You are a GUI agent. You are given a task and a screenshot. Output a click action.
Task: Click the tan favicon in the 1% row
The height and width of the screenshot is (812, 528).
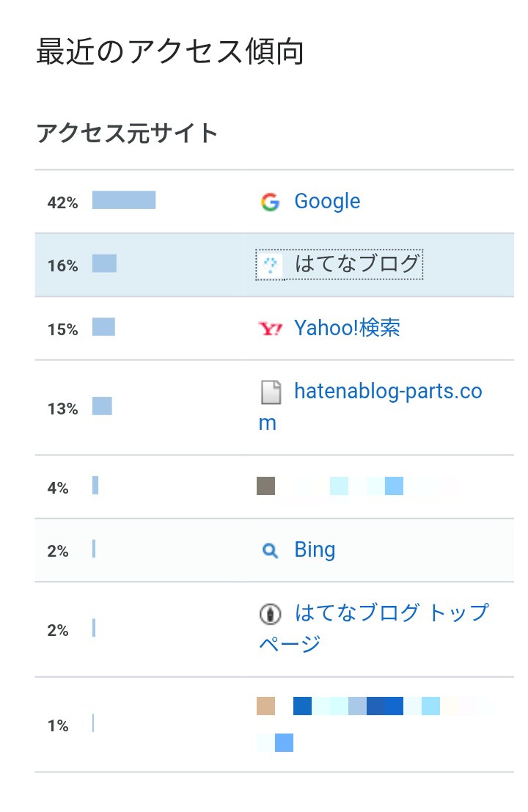(266, 706)
